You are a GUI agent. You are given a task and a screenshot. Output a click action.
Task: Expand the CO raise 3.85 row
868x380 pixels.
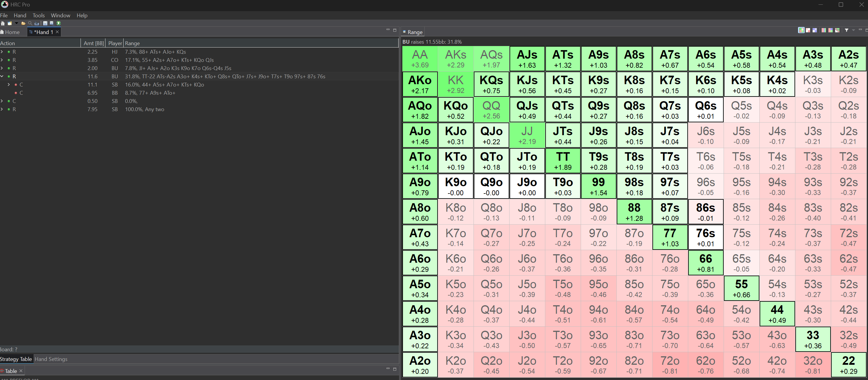point(2,60)
